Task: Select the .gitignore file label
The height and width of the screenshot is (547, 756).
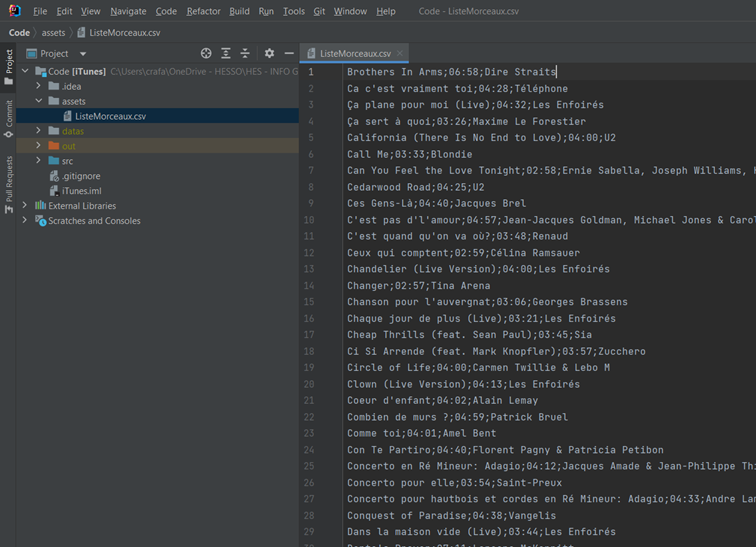Action: 81,176
